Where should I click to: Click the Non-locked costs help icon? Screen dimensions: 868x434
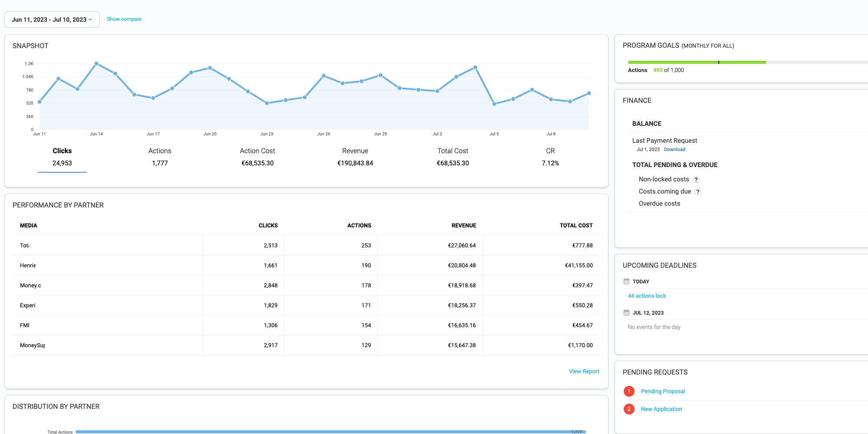[x=696, y=180]
